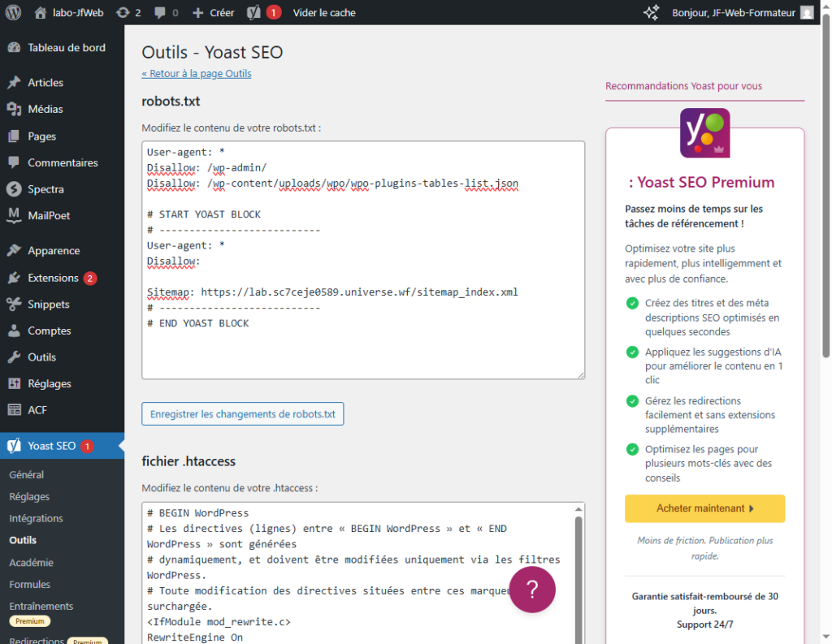832x644 pixels.
Task: Click 'Disallow: /wp-admin/' line
Action: 206,167
